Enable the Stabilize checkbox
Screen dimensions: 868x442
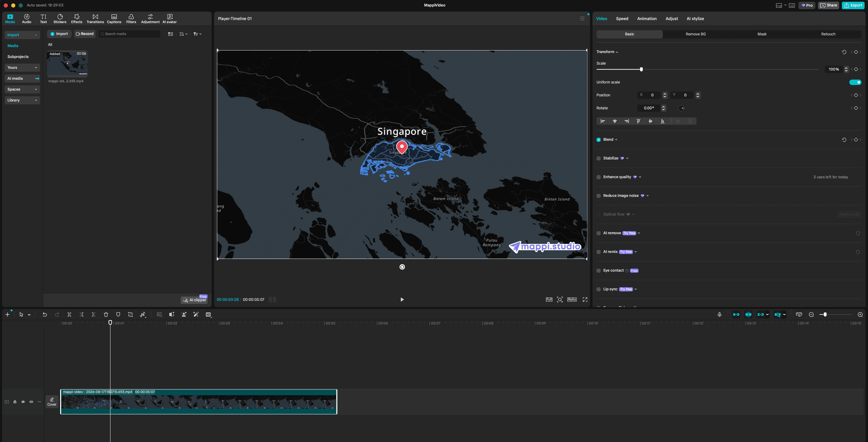tap(598, 159)
